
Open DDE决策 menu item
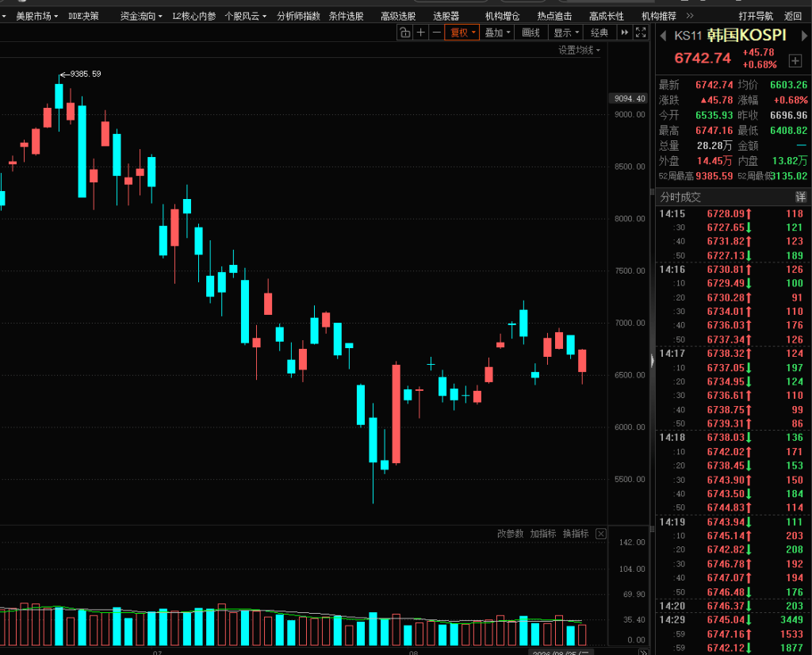pos(83,16)
